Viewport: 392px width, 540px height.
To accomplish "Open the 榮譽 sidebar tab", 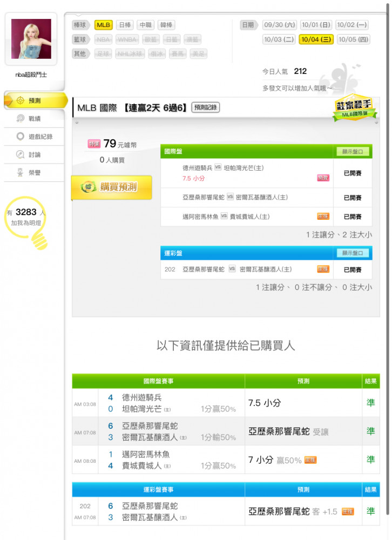I will click(x=35, y=172).
